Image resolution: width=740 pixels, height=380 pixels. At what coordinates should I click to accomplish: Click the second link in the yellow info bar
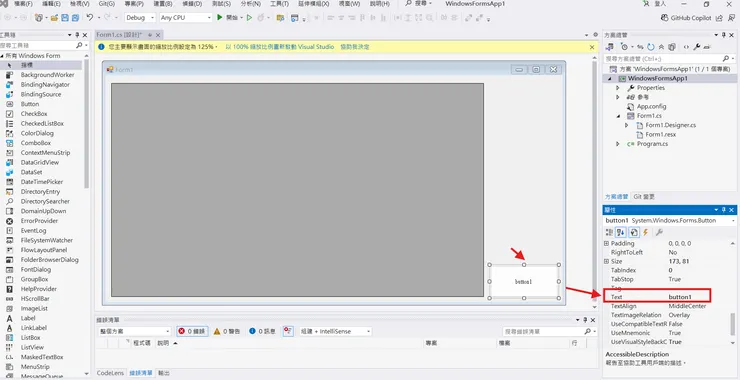coord(355,47)
